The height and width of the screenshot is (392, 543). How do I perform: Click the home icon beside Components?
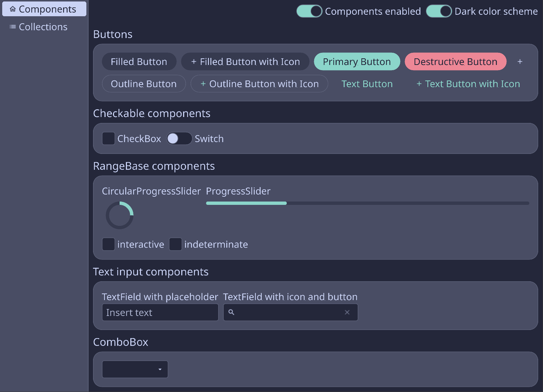pos(13,9)
